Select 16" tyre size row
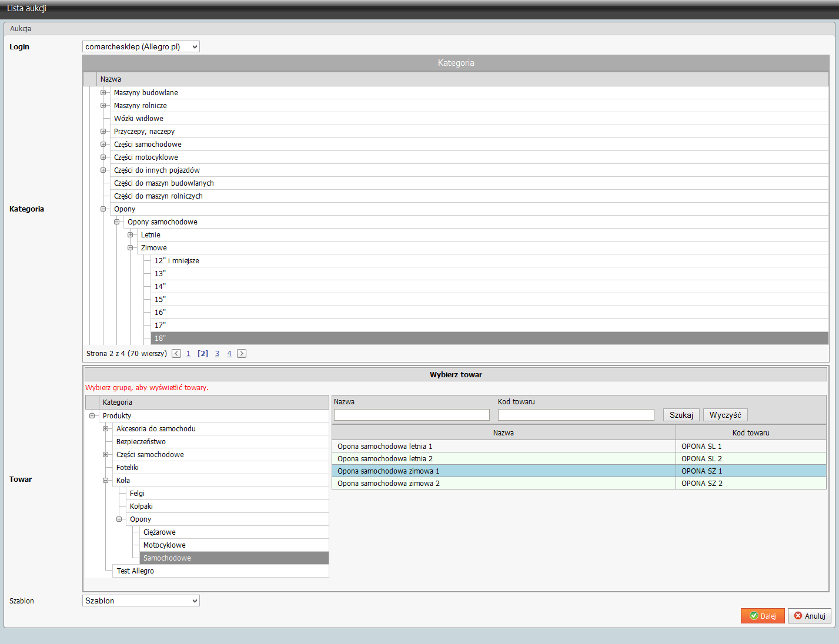 [490, 312]
